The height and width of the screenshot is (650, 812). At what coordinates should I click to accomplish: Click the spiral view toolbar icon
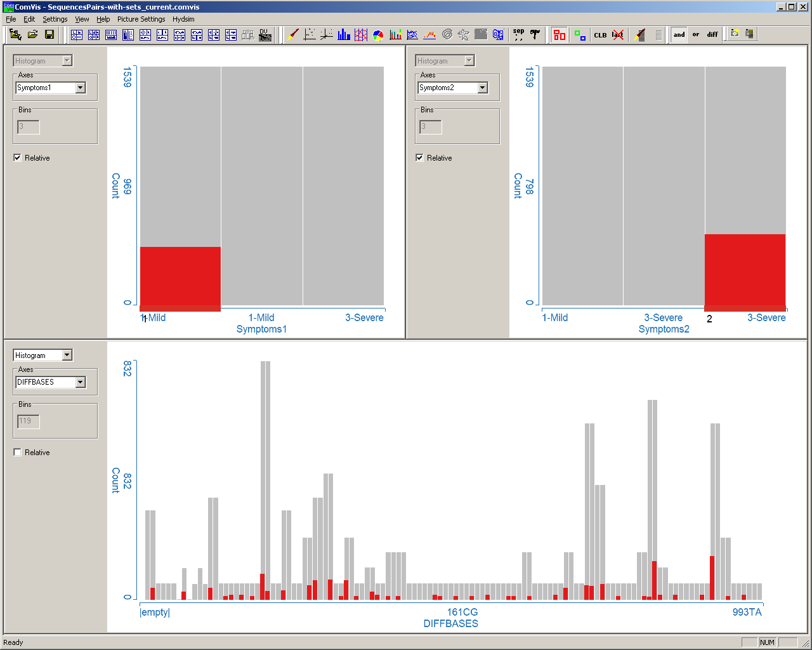[x=447, y=34]
